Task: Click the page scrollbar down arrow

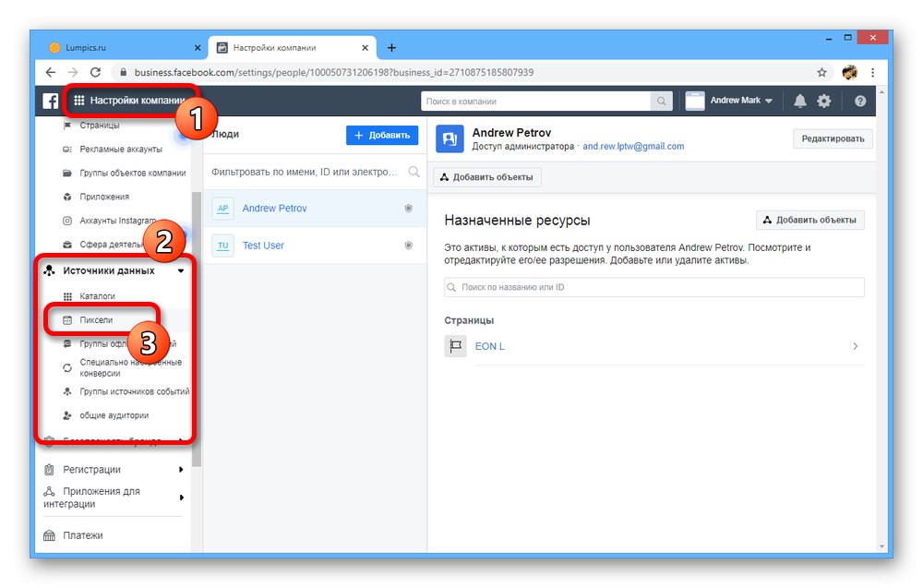Action: pos(881,546)
